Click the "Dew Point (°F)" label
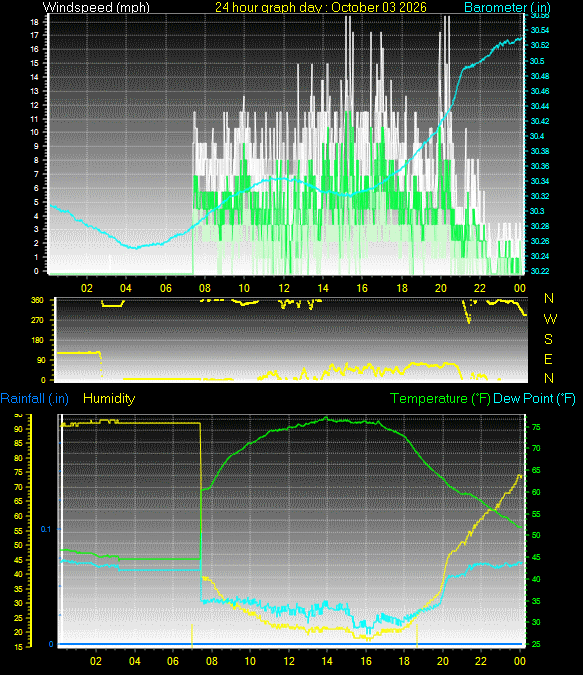This screenshot has width=583, height=675. (x=534, y=399)
